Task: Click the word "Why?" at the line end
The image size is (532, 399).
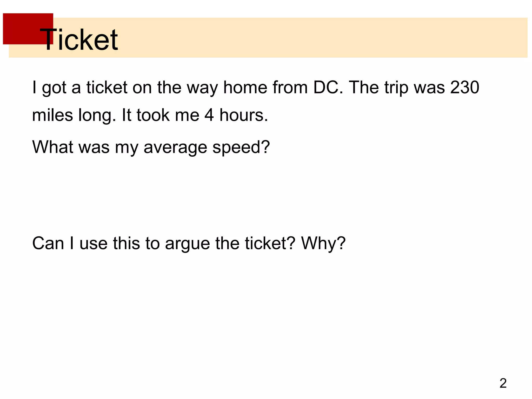Action: 323,243
